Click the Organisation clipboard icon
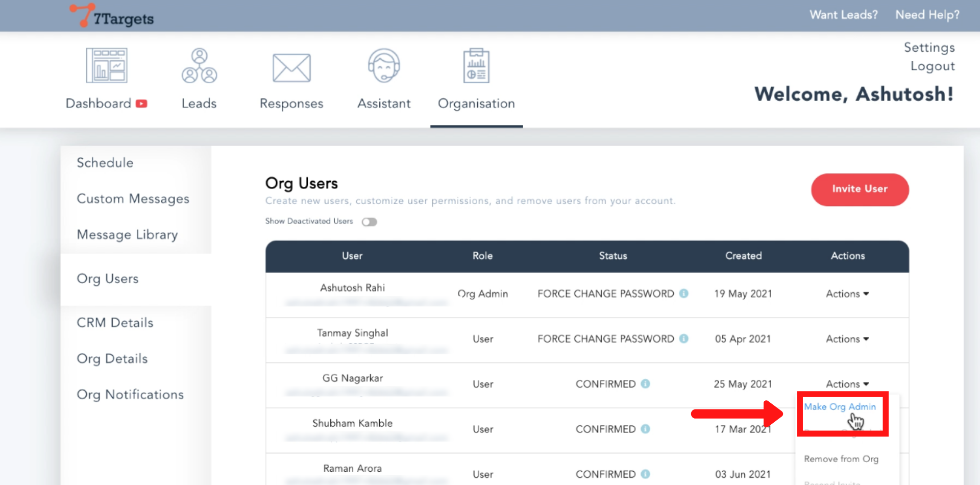The height and width of the screenshot is (485, 980). [x=476, y=66]
